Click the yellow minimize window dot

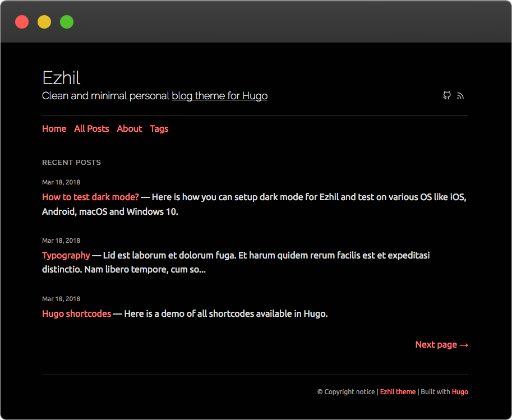44,22
